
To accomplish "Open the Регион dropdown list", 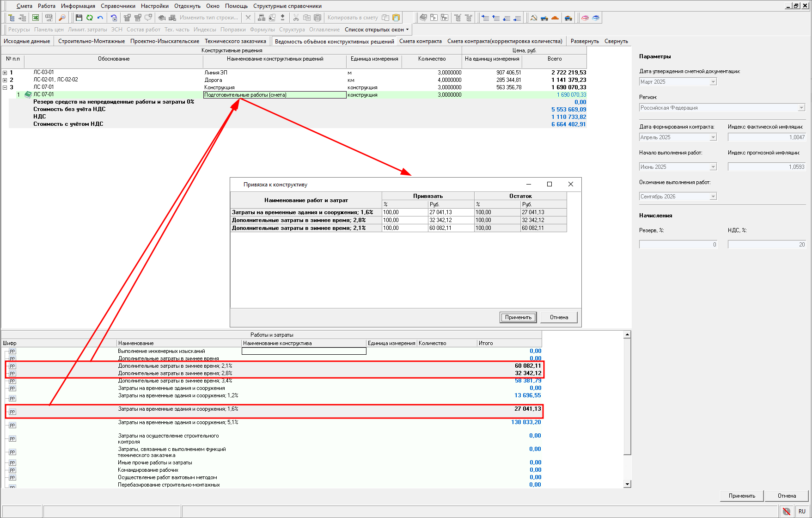I will (801, 108).
